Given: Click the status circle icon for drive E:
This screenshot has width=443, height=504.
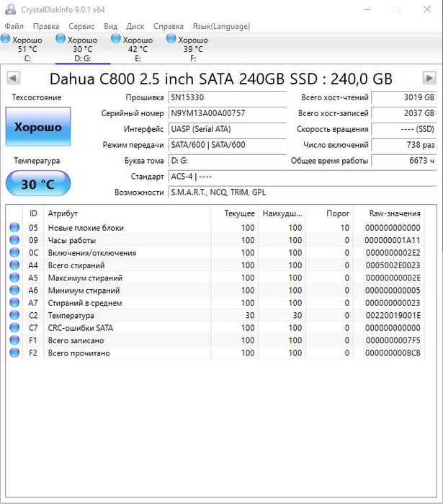Looking at the screenshot, I should point(116,39).
